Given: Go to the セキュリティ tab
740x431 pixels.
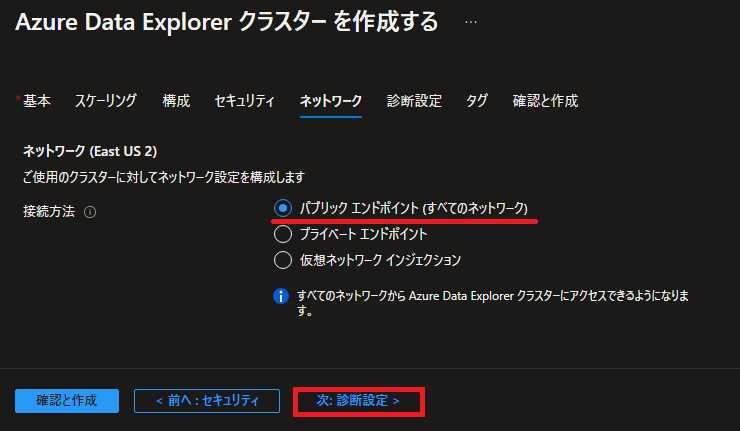Looking at the screenshot, I should coord(244,101).
